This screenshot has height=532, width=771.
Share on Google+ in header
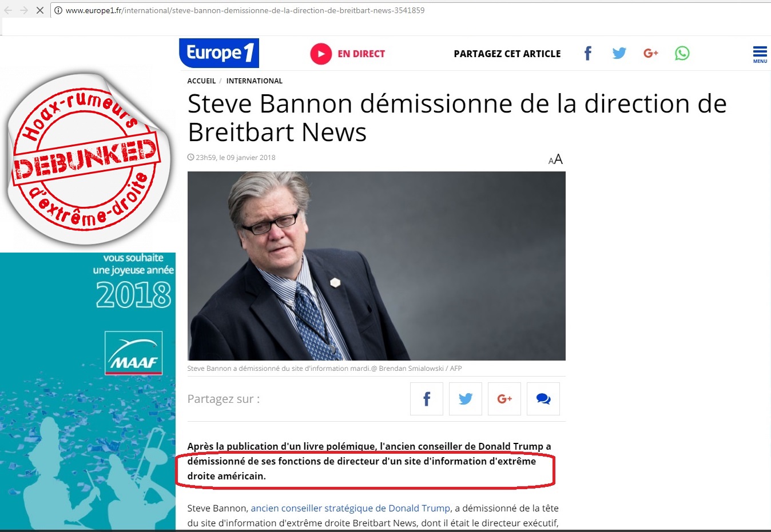point(651,54)
